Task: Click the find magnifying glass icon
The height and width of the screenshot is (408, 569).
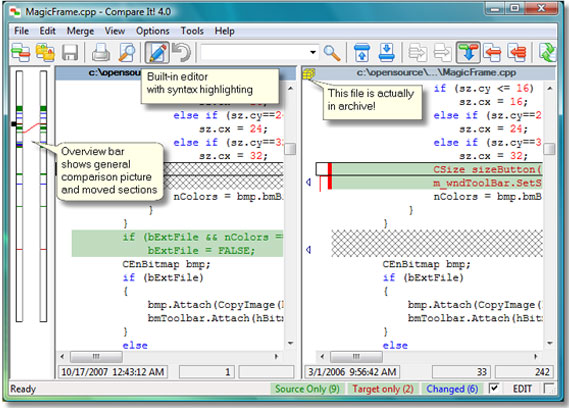Action: click(x=332, y=53)
